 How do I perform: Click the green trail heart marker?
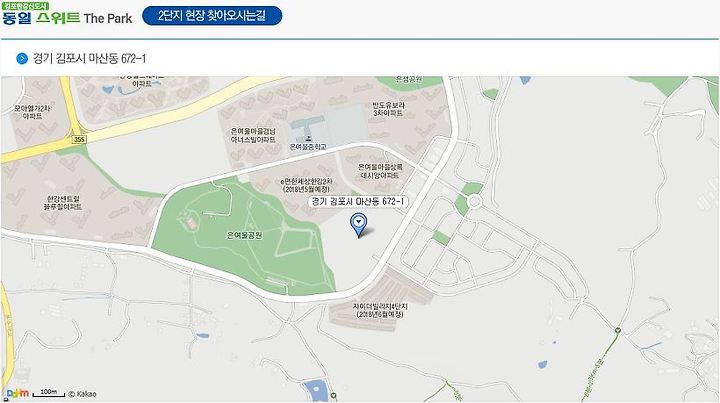coord(618,330)
